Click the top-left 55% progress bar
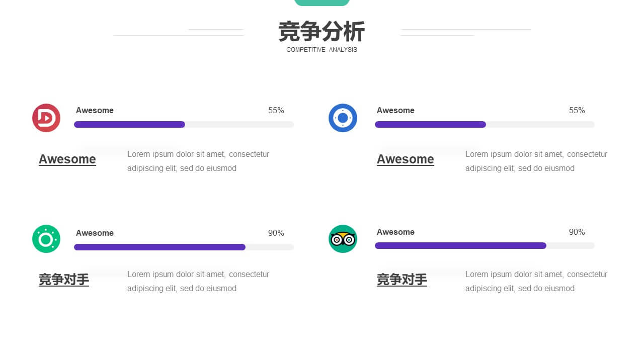 coord(184,124)
